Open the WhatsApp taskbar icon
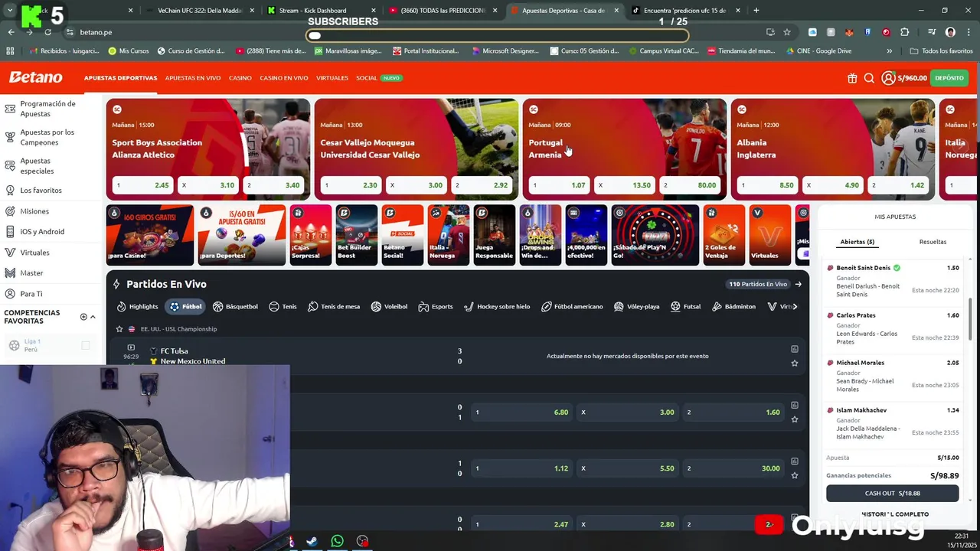 point(337,541)
